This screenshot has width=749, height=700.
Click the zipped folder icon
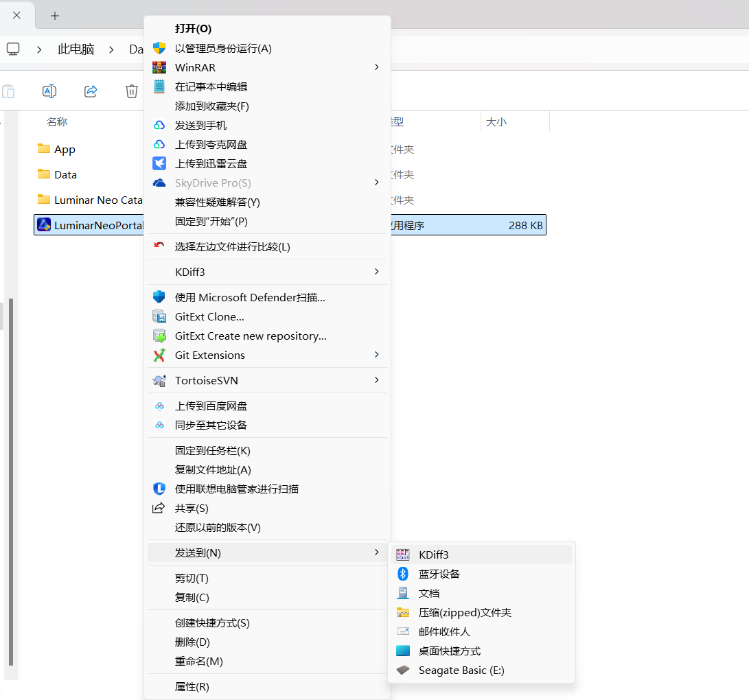coord(403,612)
